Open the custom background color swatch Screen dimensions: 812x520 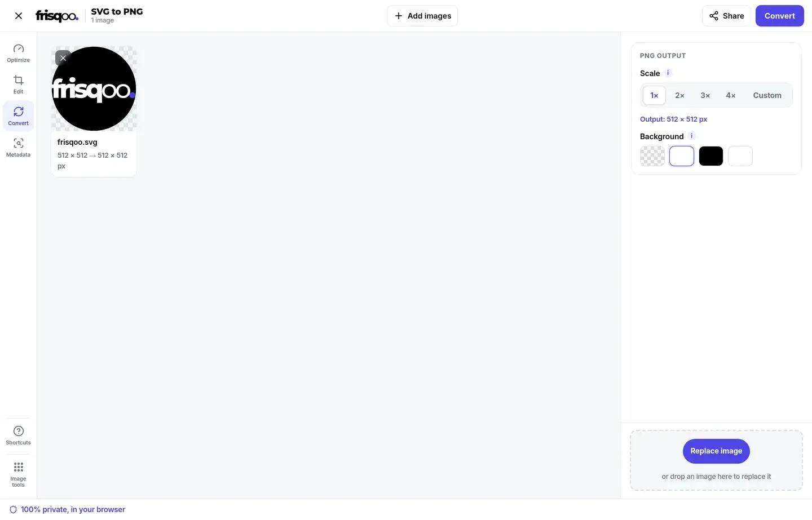pos(740,156)
